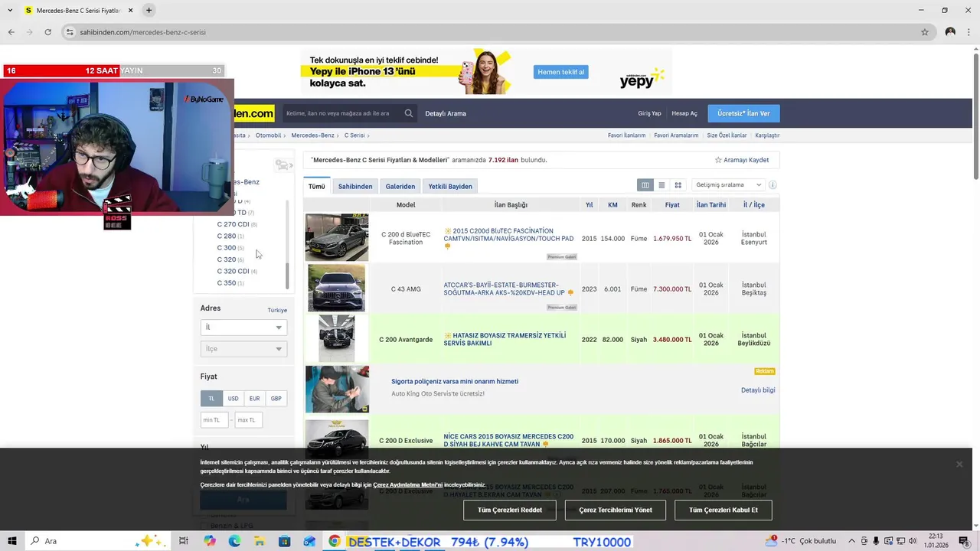This screenshot has height=551, width=980.
Task: Click Detaylı bilgi on the sponsored ad
Action: [x=758, y=390]
